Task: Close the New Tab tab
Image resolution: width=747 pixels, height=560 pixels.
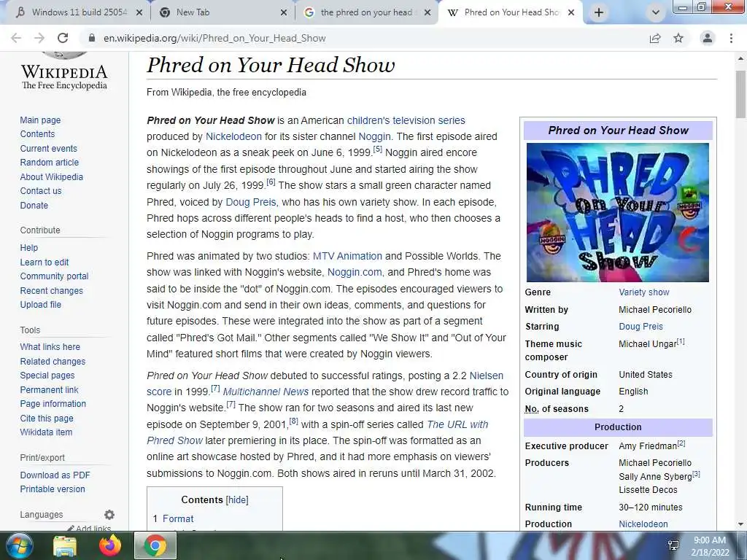Action: (x=284, y=13)
